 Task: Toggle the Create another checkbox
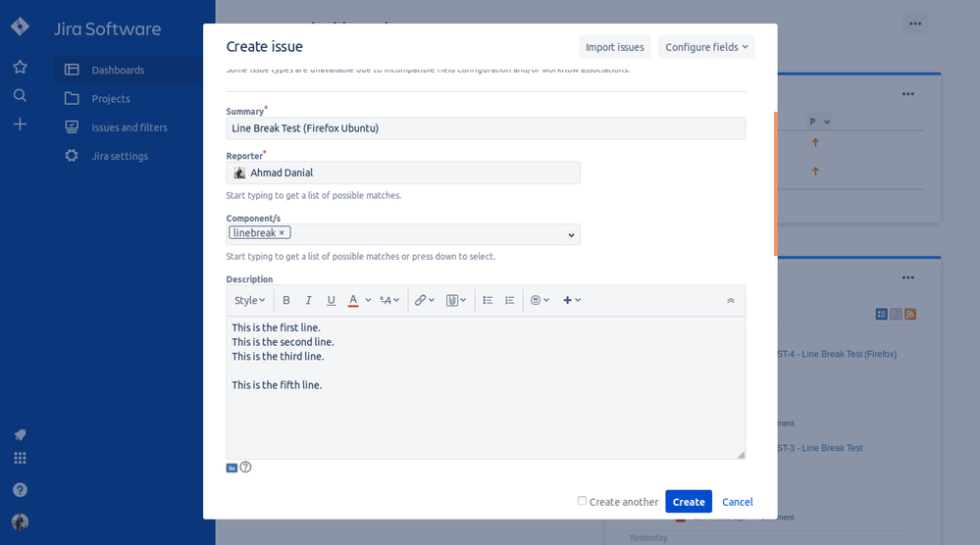[582, 501]
